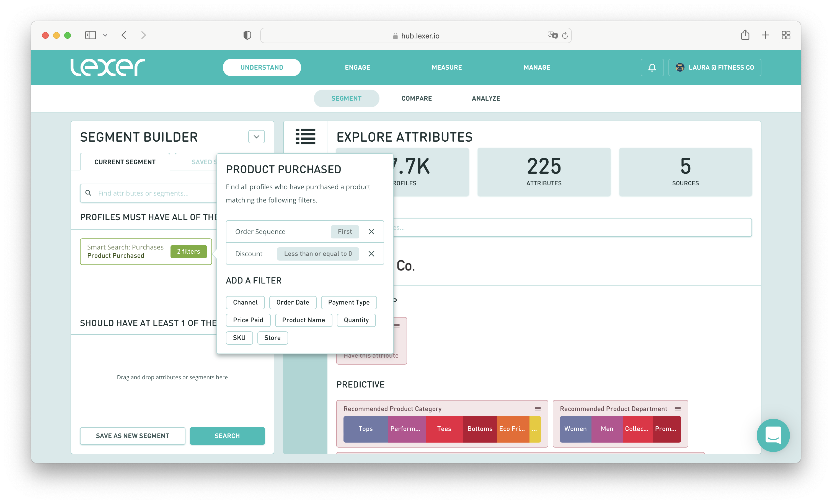The image size is (832, 504).
Task: Go forward in browser history
Action: click(x=143, y=35)
